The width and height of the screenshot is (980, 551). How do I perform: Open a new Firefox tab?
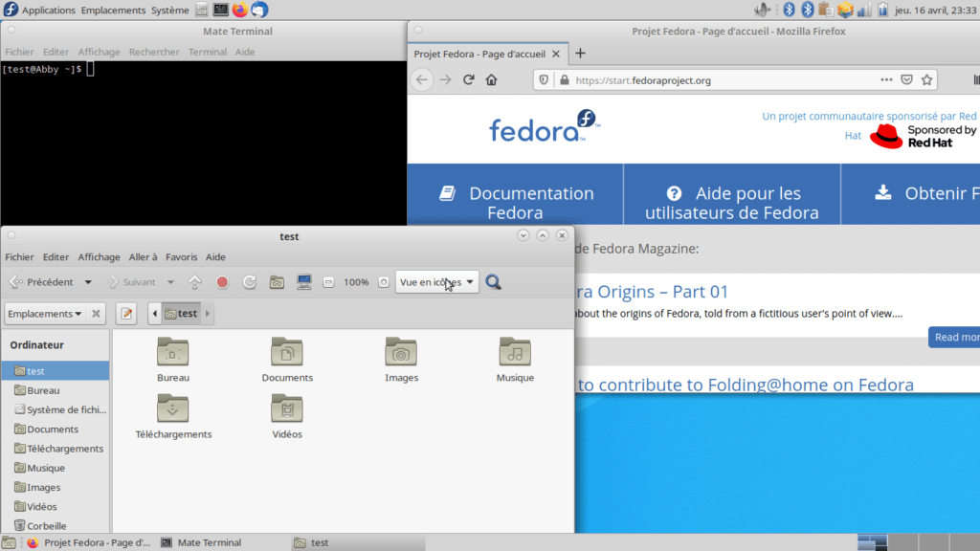(x=580, y=54)
